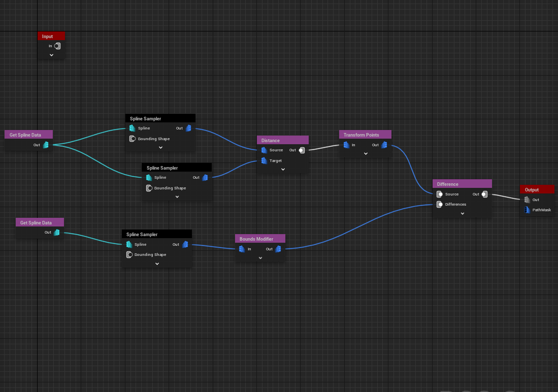Click the Source pin on the Difference node
This screenshot has width=558, height=392.
click(440, 194)
